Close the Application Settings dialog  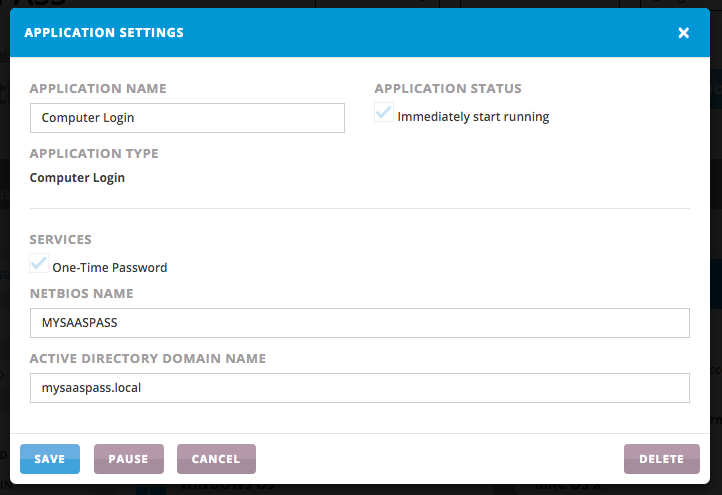point(683,33)
